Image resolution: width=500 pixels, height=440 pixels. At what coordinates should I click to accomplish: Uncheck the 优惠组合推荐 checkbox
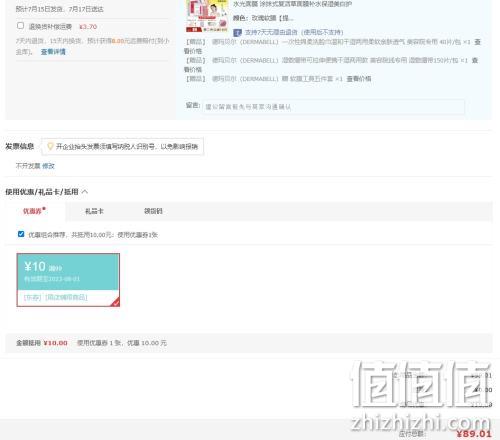(21, 234)
